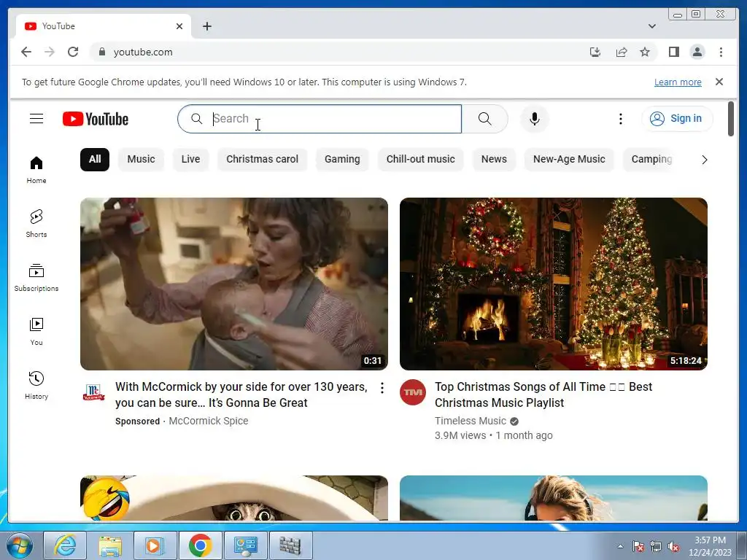The width and height of the screenshot is (747, 560).
Task: Open Windows Media Player on taskbar
Action: click(x=155, y=545)
